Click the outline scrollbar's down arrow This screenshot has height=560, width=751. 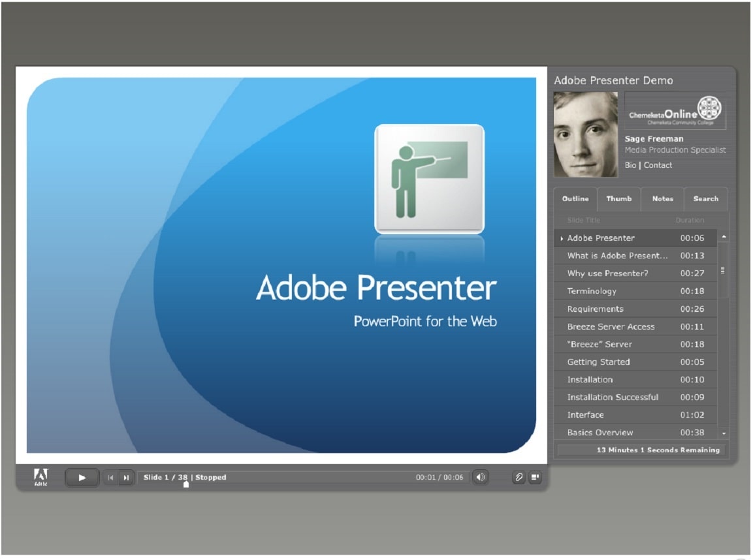[724, 433]
